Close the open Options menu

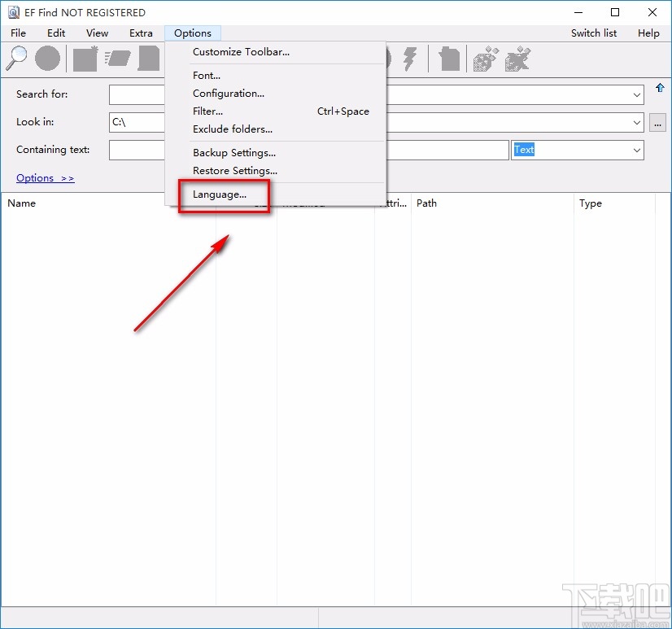tap(193, 33)
